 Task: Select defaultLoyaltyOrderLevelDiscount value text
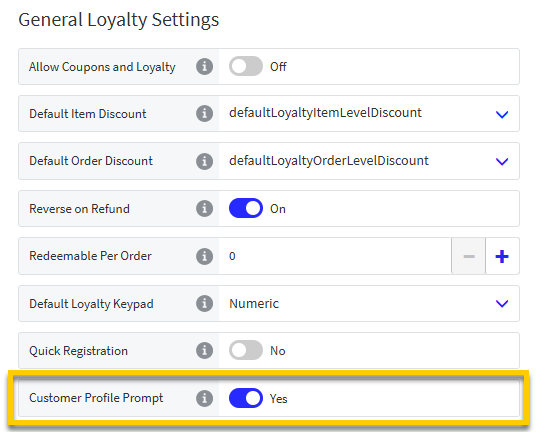click(329, 160)
